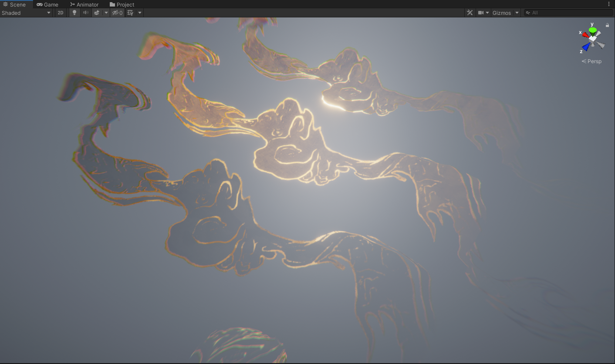Toggle scene lighting with the lightbulb icon
615x364 pixels.
[x=74, y=13]
